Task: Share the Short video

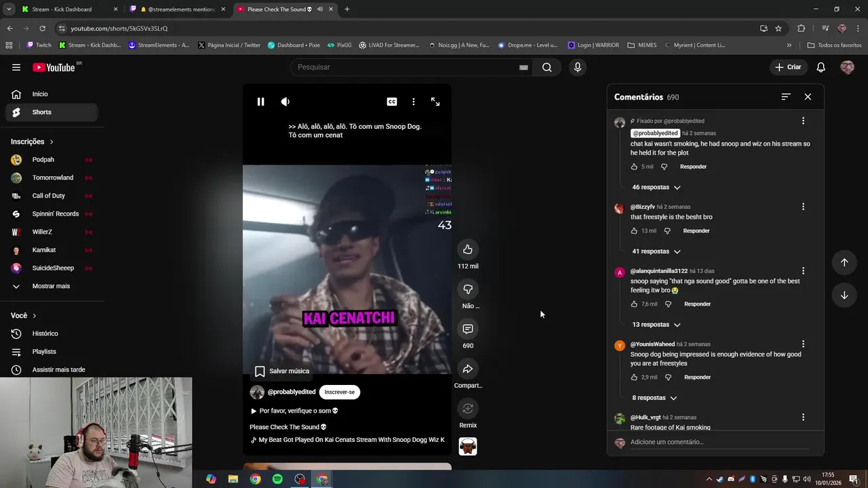Action: tap(468, 369)
